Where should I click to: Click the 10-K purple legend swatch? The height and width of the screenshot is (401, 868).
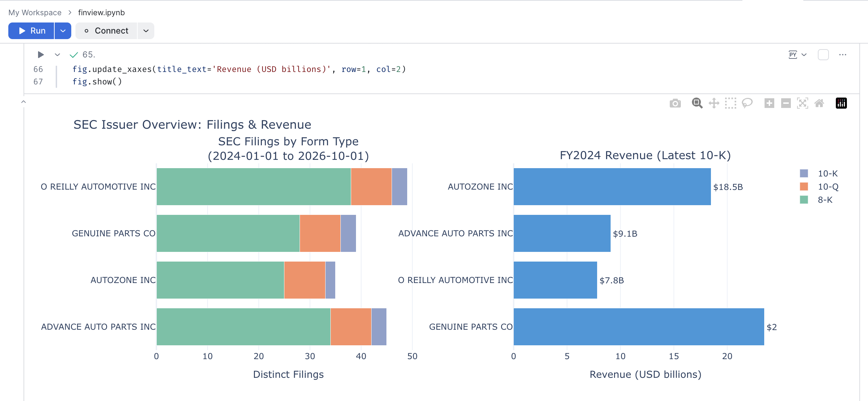tap(804, 173)
